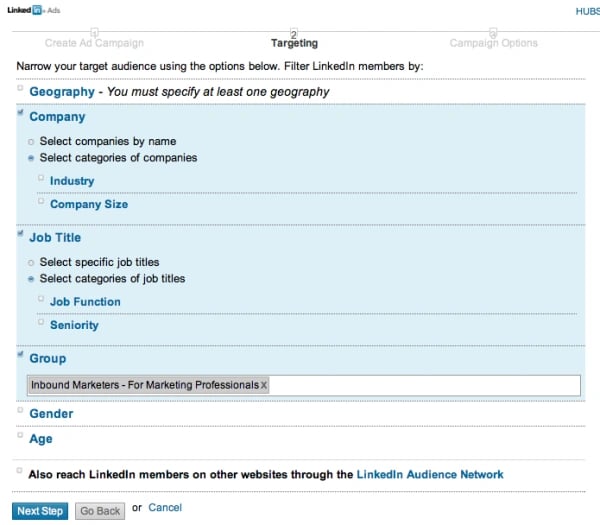Expand the Industry category section

(x=72, y=181)
